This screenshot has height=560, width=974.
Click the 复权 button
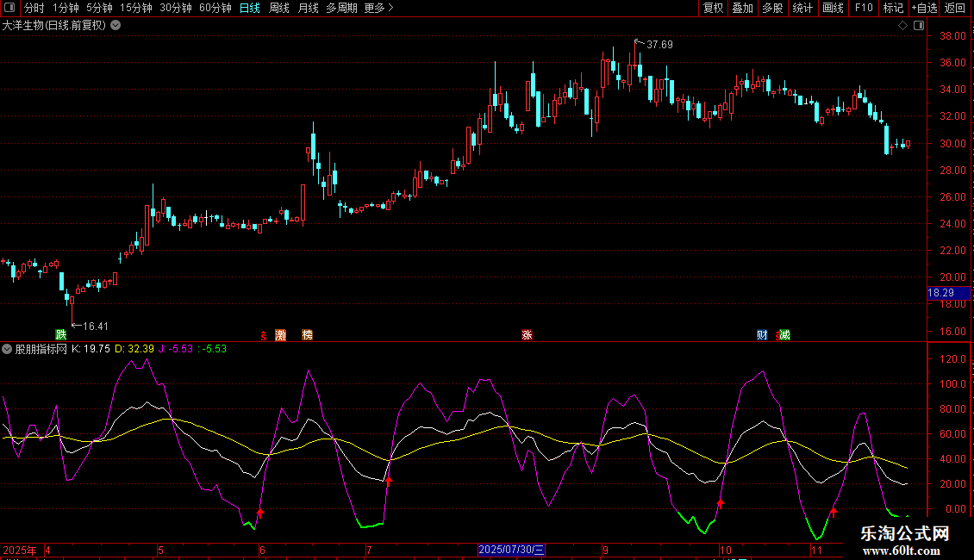click(713, 9)
